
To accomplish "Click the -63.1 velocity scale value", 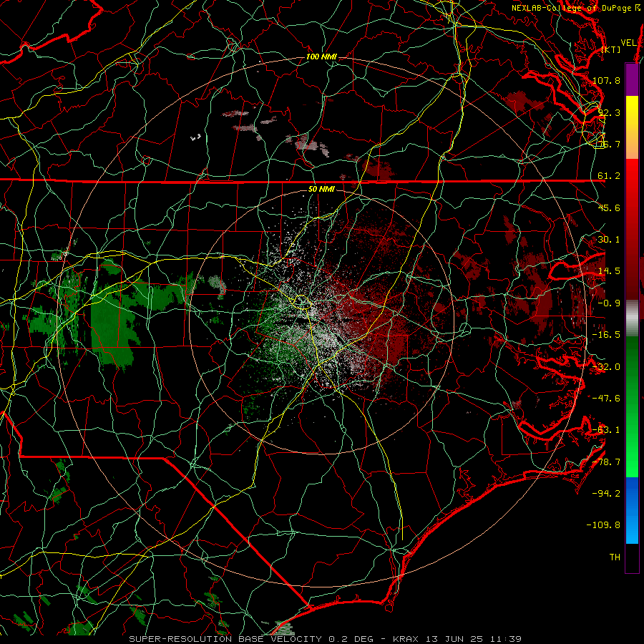I will [606, 430].
